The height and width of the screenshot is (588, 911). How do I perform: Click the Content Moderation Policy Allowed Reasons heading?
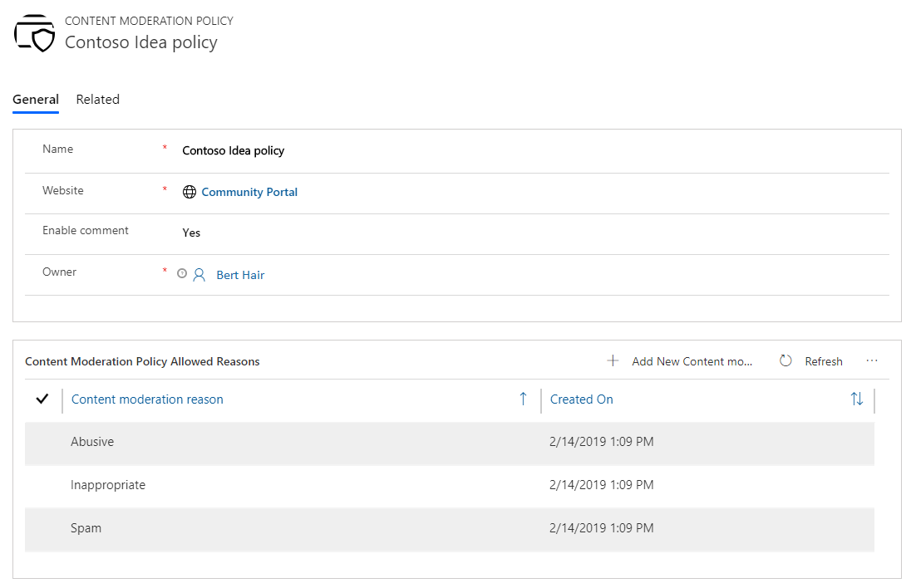[142, 361]
